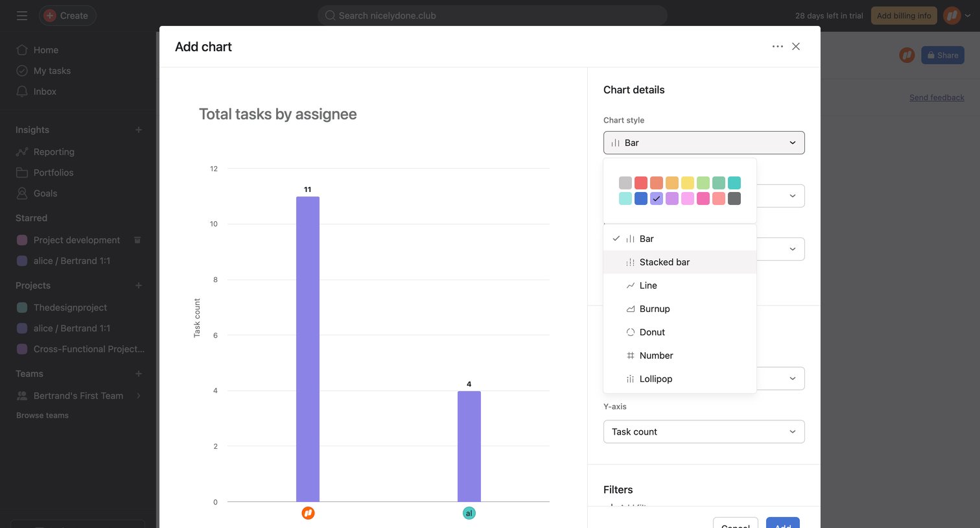Go to My tasks
The image size is (980, 528).
click(52, 71)
